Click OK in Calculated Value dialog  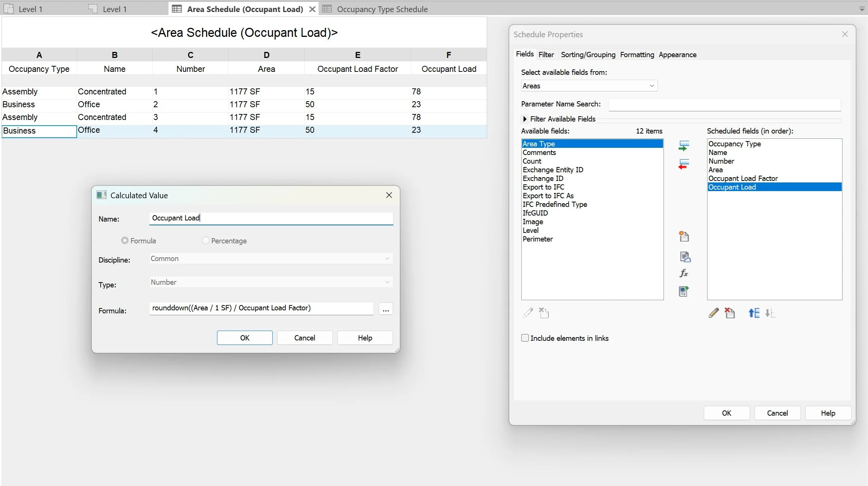(x=244, y=338)
